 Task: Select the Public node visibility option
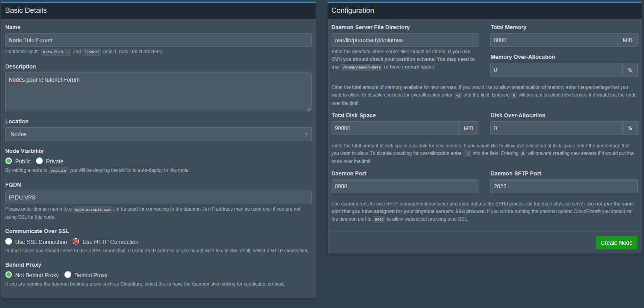tap(9, 161)
